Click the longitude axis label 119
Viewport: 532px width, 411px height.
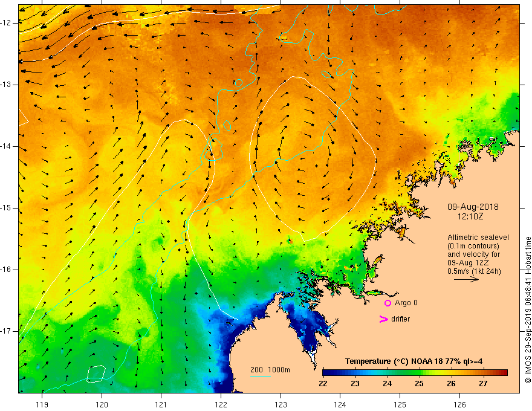point(42,404)
